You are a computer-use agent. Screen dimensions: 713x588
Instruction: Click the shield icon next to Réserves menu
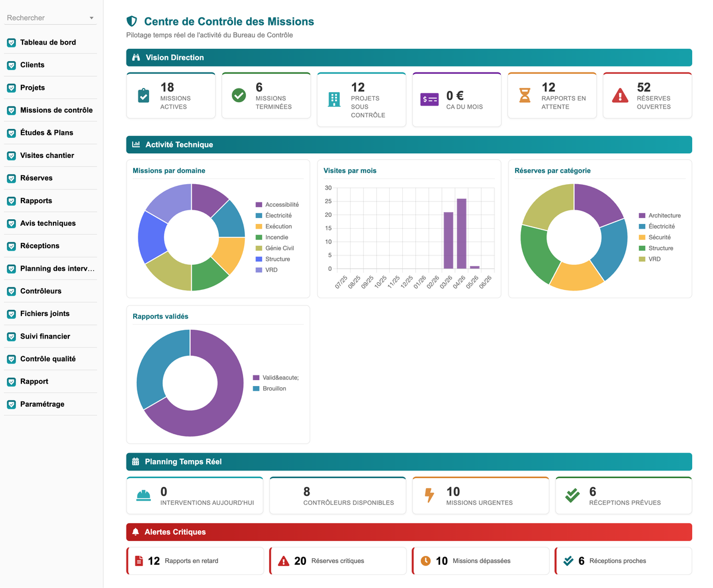[x=11, y=178]
